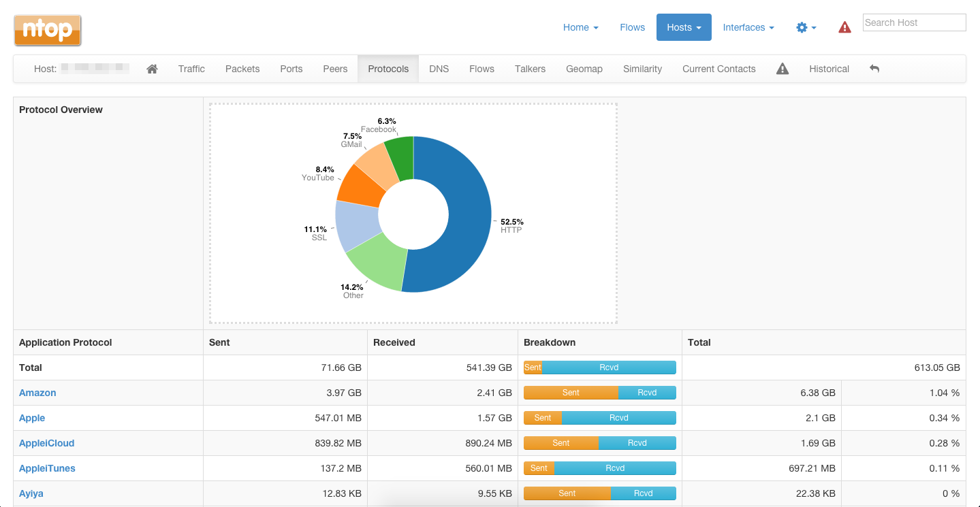Click the '613.05 GB' total value
This screenshot has width=980, height=507.
937,367
